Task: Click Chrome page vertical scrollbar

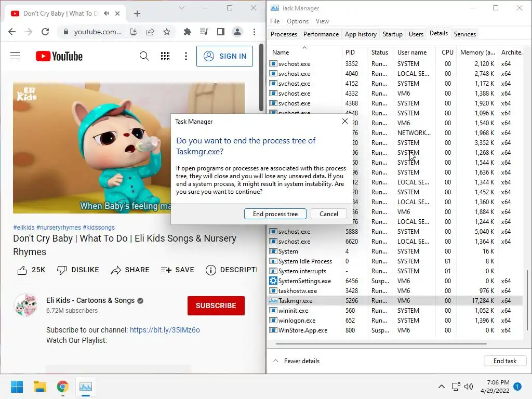Action: pos(261,78)
